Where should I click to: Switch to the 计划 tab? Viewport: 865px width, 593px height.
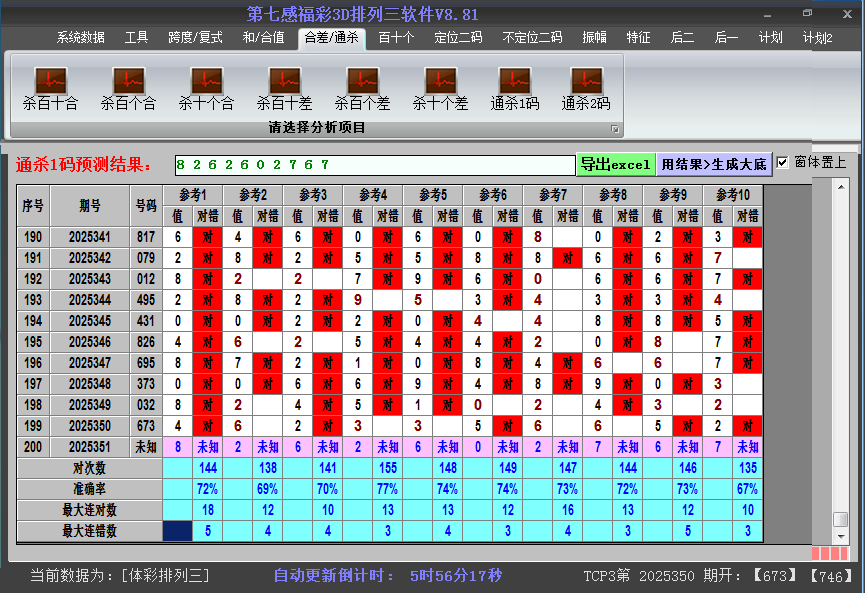pos(770,38)
